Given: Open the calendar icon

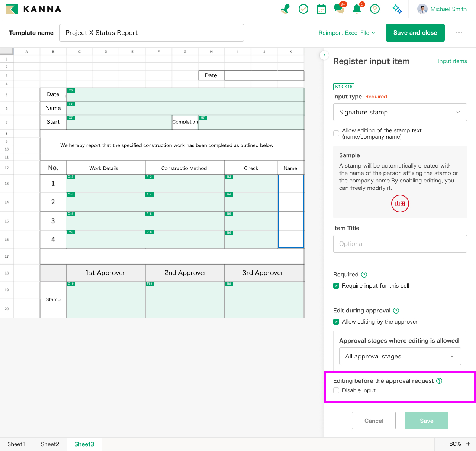Looking at the screenshot, I should point(321,9).
